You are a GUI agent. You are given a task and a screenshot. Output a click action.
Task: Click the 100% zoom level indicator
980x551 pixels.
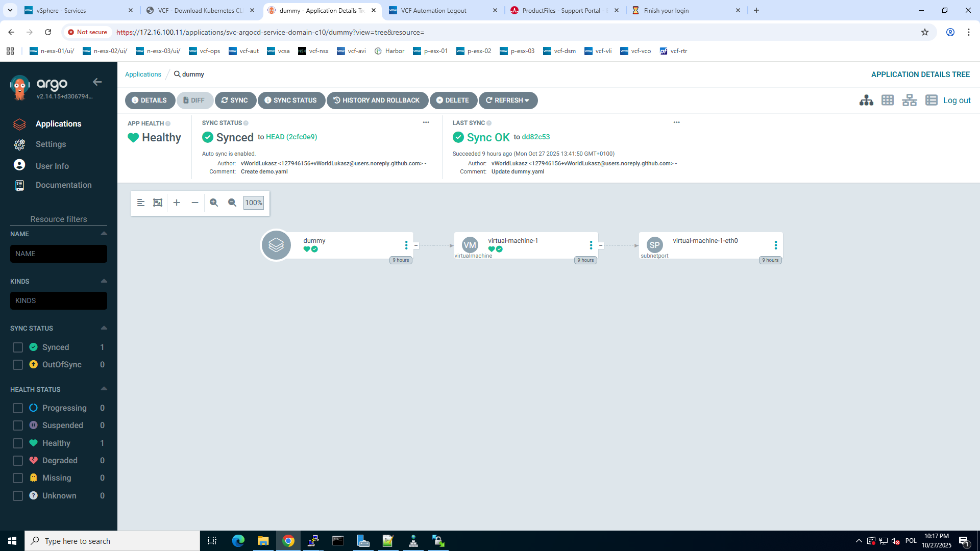click(254, 203)
